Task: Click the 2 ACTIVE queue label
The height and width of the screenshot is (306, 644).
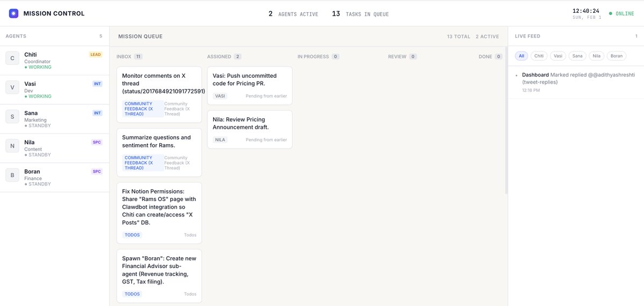Action: pyautogui.click(x=487, y=36)
